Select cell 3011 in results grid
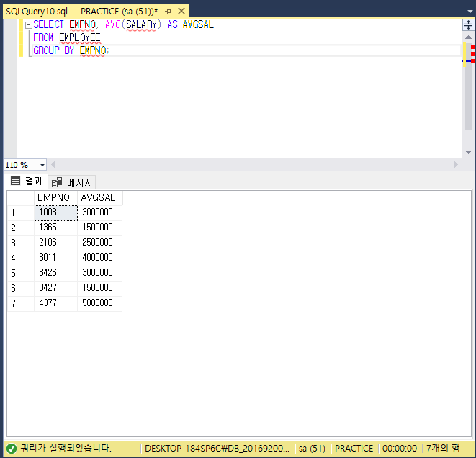Image resolution: width=476 pixels, height=458 pixels. click(56, 259)
